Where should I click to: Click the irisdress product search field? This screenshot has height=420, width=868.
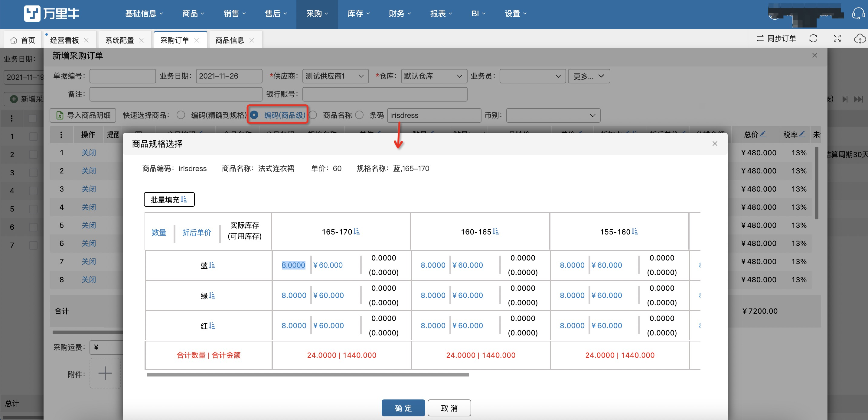click(x=434, y=115)
